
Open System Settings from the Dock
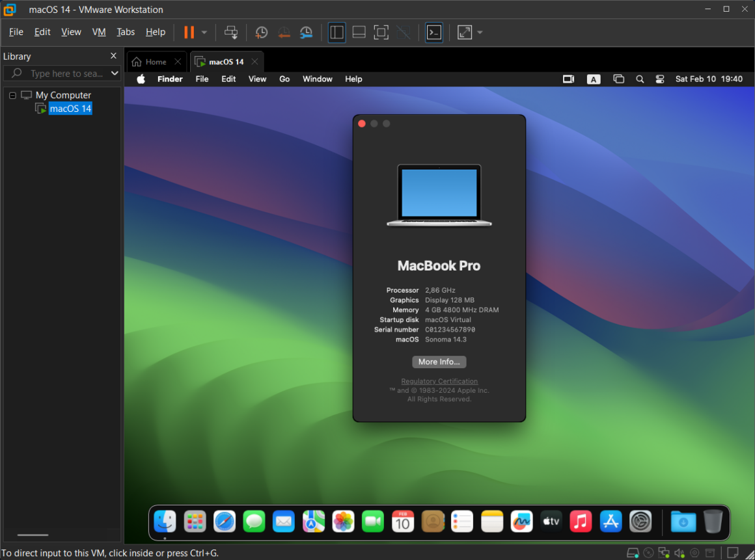coord(640,522)
